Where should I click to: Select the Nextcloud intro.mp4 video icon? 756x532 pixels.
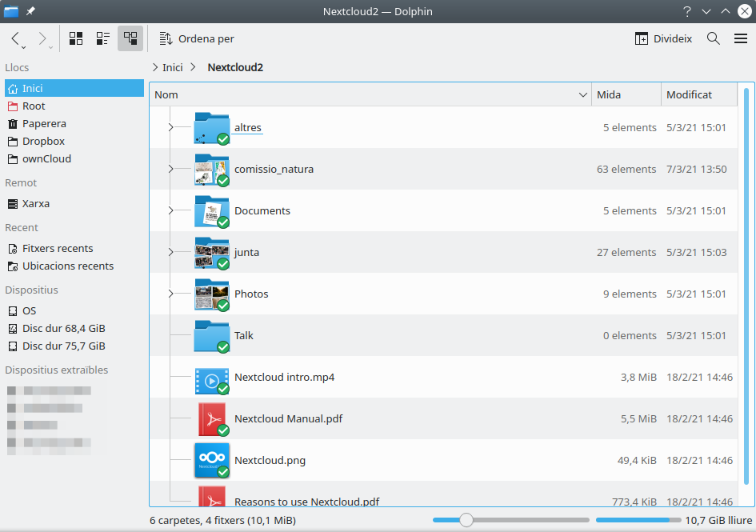coord(212,378)
